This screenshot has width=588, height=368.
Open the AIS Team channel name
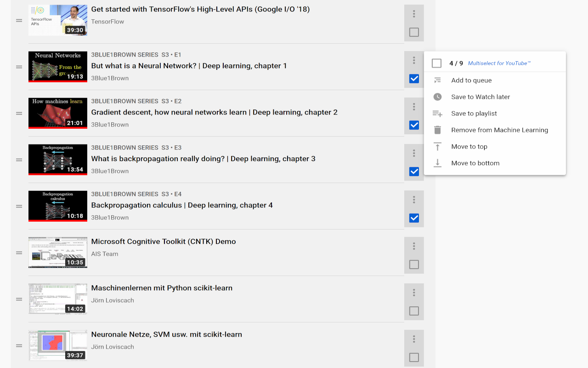[105, 254]
